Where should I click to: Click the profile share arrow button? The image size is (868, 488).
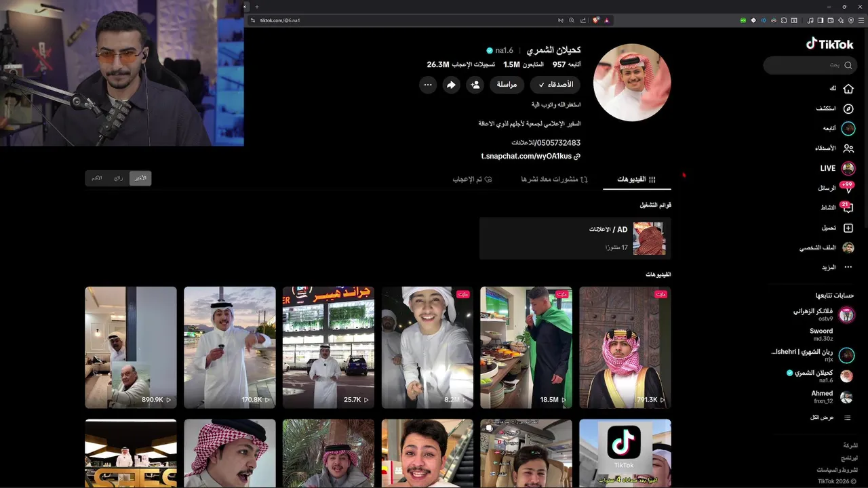tap(451, 85)
